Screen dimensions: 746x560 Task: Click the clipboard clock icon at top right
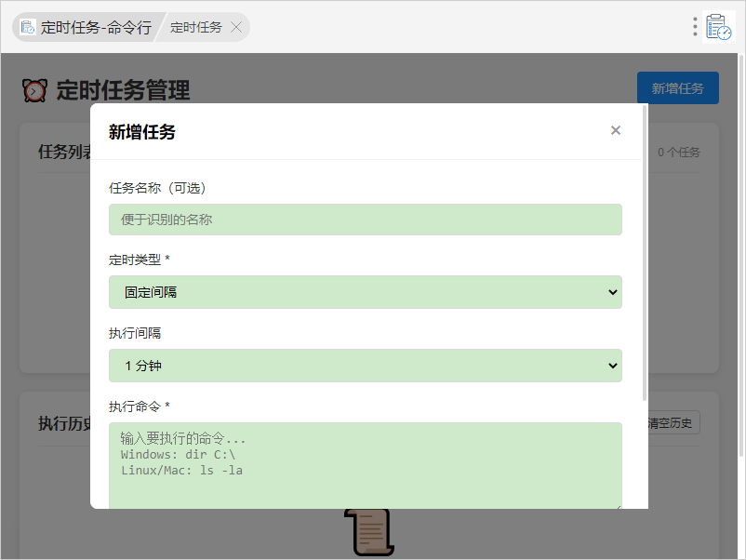[x=719, y=27]
